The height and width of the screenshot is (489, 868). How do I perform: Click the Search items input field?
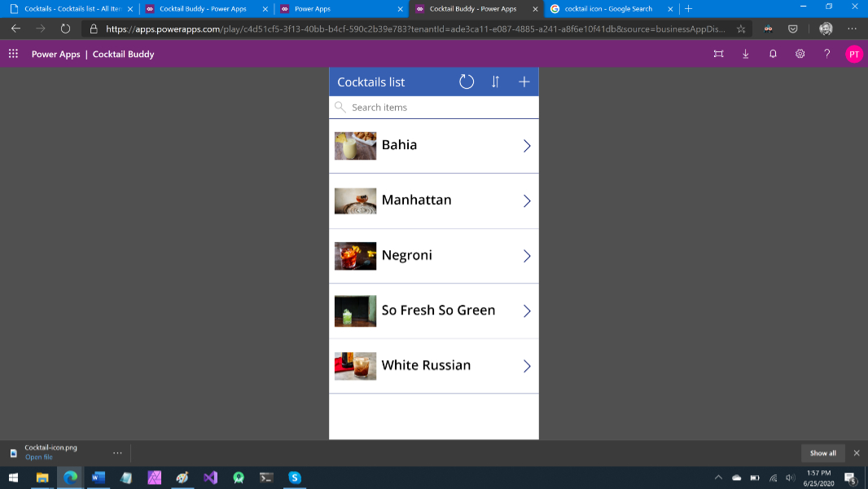tap(440, 108)
